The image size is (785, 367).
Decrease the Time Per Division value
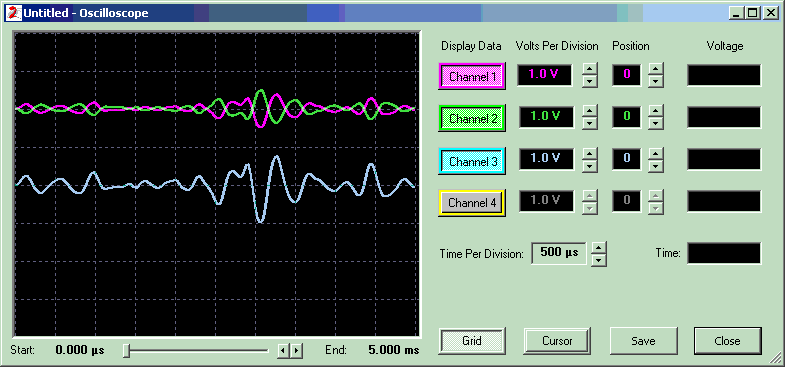point(599,260)
